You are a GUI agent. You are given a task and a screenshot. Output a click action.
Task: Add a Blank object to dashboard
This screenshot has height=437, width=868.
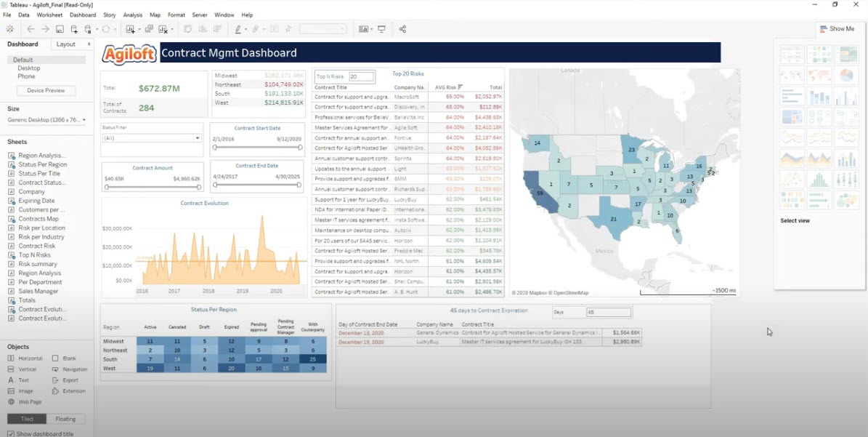click(64, 358)
